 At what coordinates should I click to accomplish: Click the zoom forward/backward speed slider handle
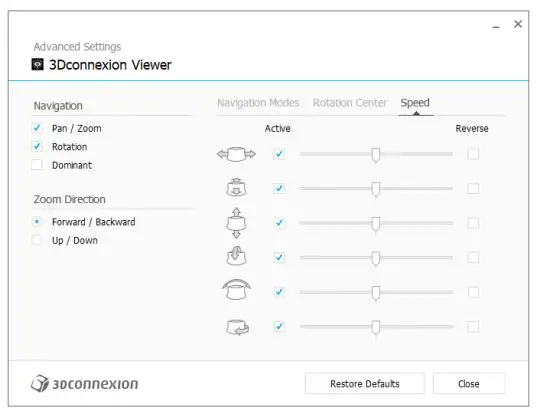(376, 190)
